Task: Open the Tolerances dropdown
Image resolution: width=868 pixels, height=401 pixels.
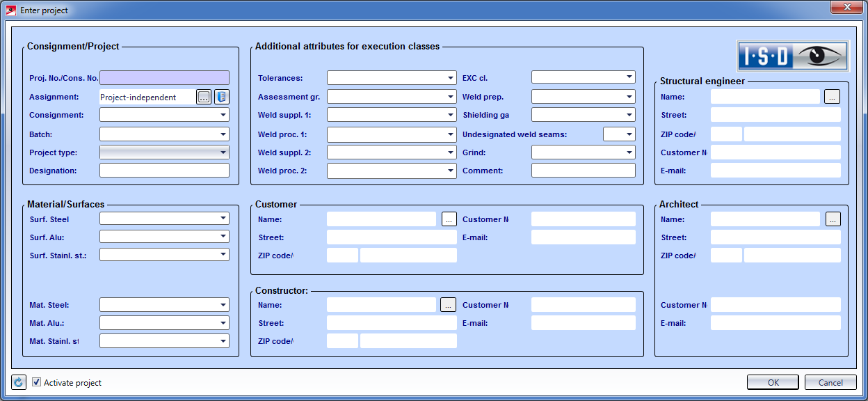Action: 392,78
